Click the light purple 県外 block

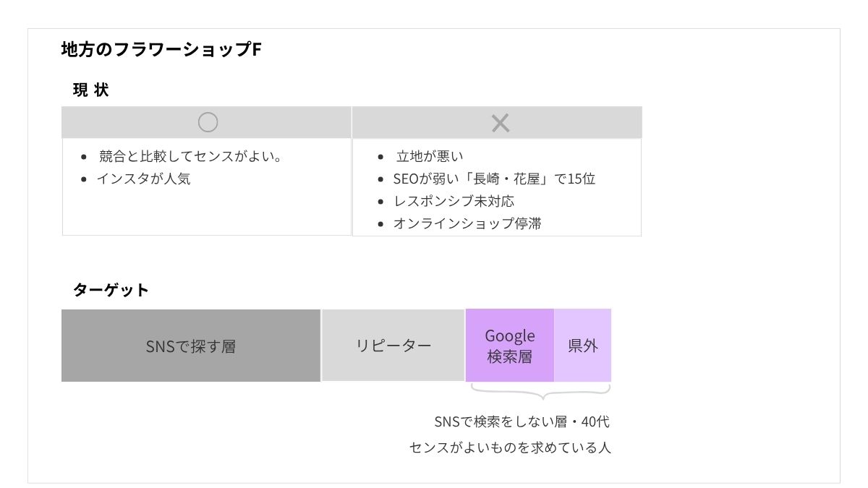coord(583,346)
